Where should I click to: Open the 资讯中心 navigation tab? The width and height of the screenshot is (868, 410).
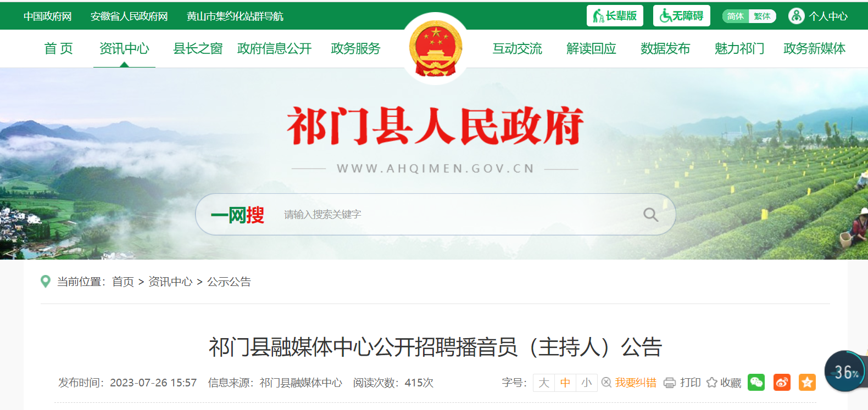[x=124, y=49]
